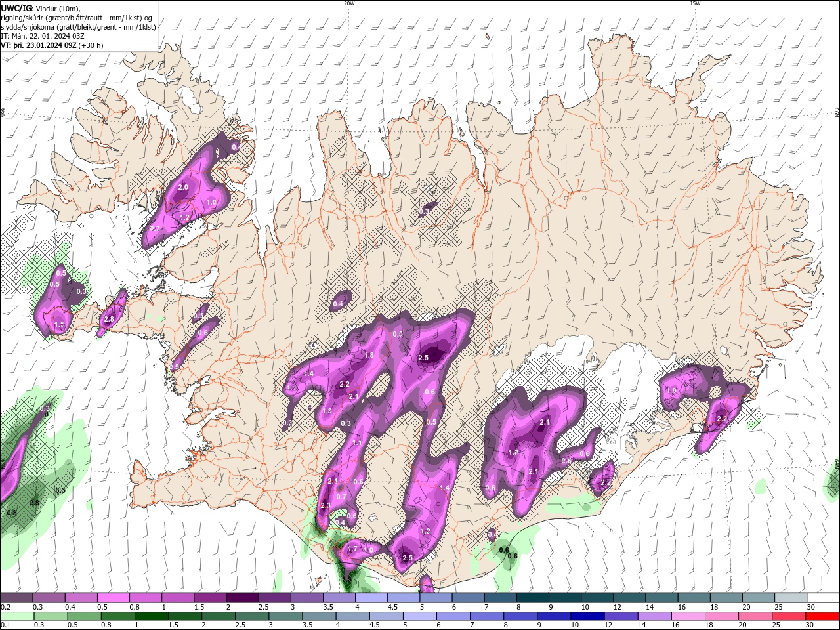Click the 2.5 label on the upper legend row
The image size is (840, 630).
[x=264, y=607]
